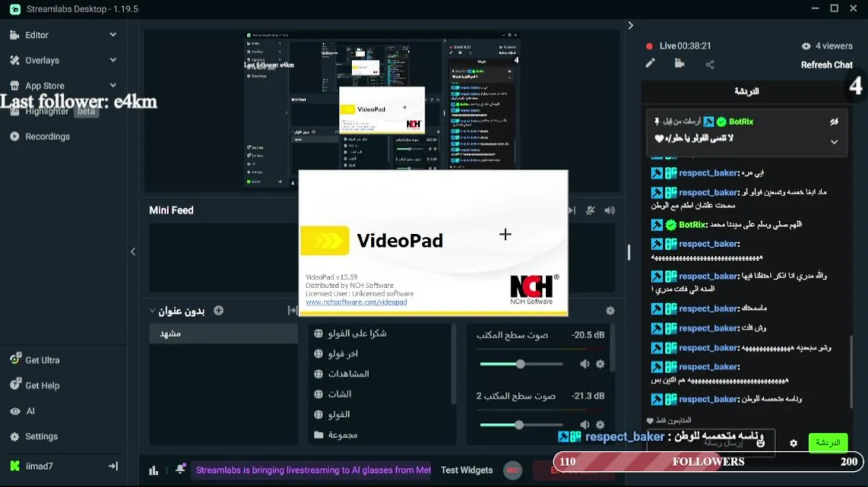Expand the pinned BotRix message chevron
The image size is (868, 487).
pos(834,142)
